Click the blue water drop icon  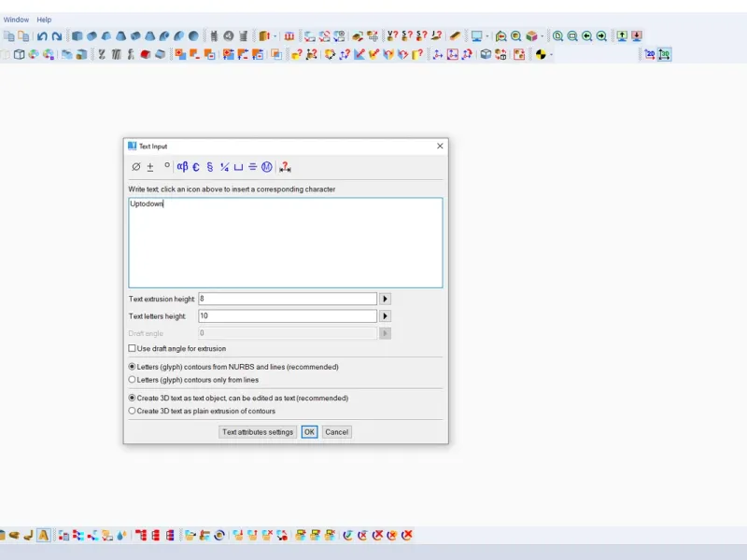tap(121, 535)
